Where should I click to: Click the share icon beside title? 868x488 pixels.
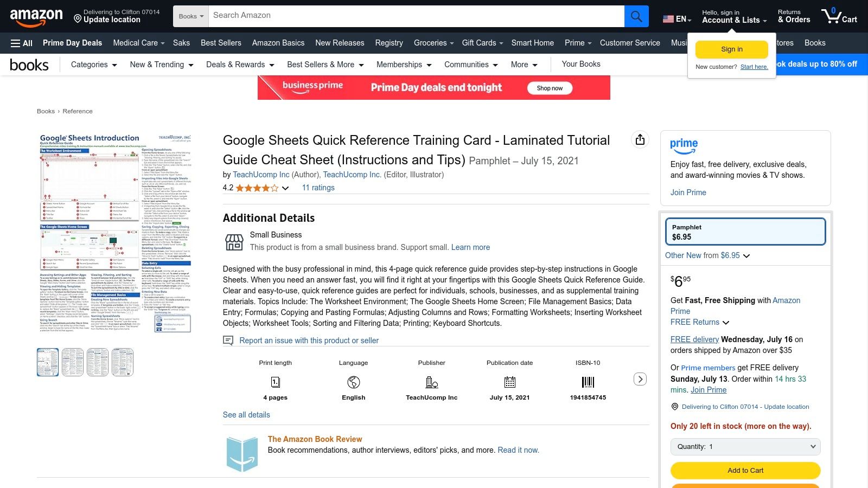pos(640,140)
